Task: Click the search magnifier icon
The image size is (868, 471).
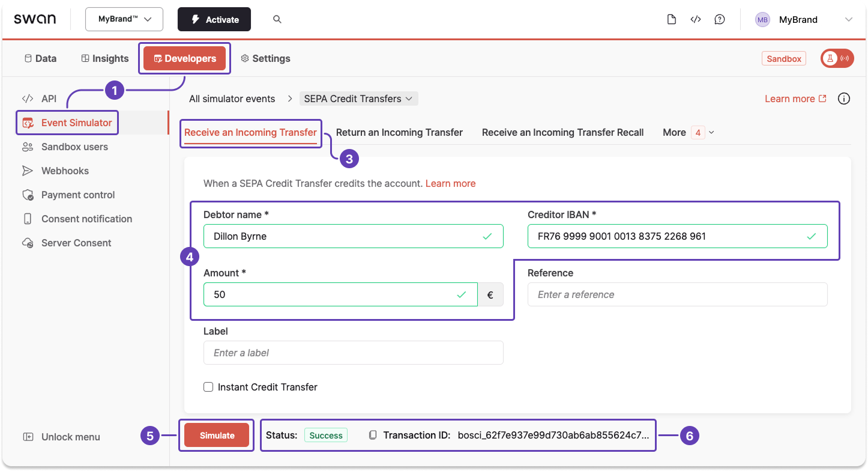Action: 277,19
